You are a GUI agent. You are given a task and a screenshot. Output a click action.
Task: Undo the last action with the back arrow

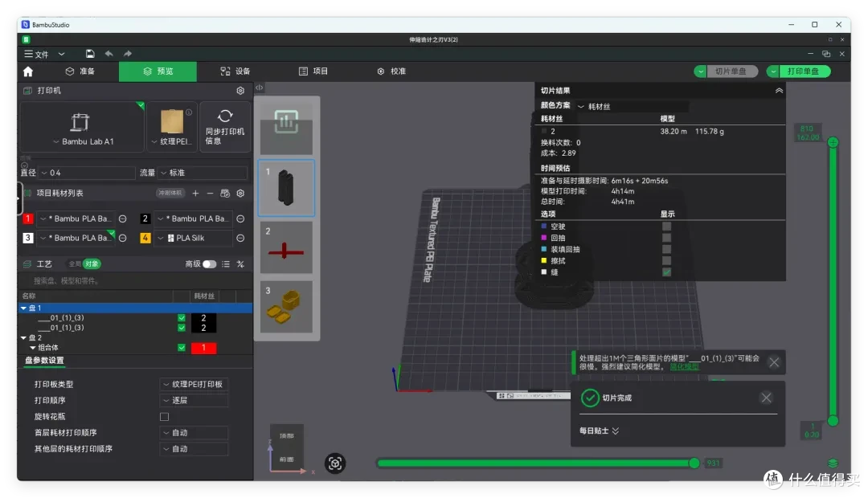point(109,54)
